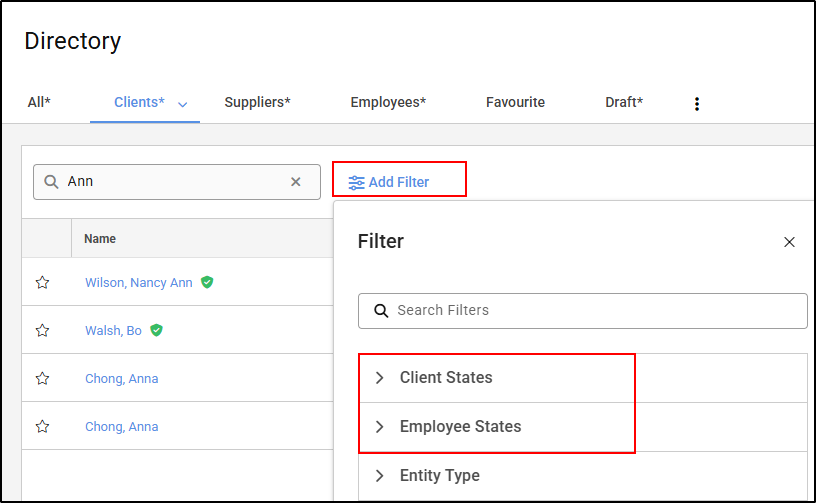This screenshot has width=816, height=503.
Task: Favourite the Walsh, Bo entry
Action: (x=42, y=331)
